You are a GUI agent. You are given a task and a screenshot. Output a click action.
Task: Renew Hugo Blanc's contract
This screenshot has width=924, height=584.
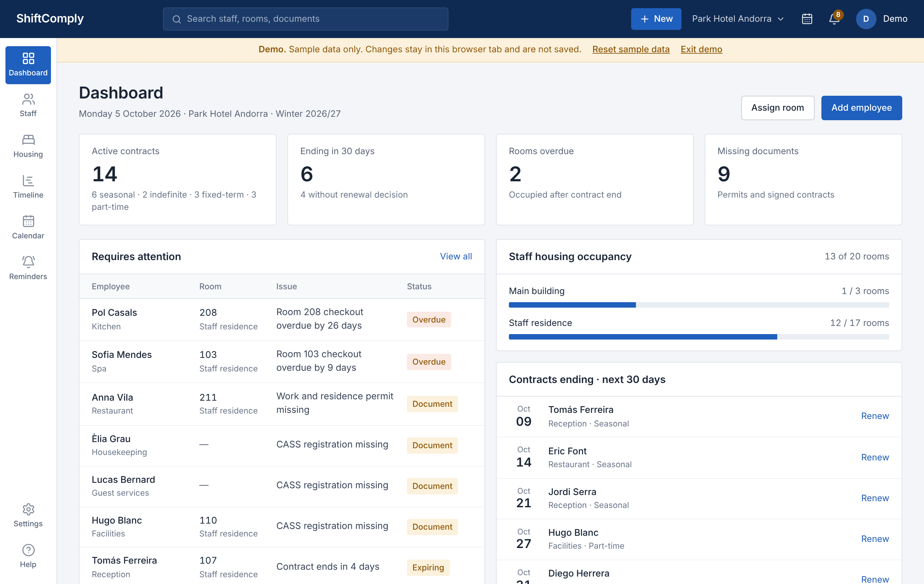(x=875, y=539)
